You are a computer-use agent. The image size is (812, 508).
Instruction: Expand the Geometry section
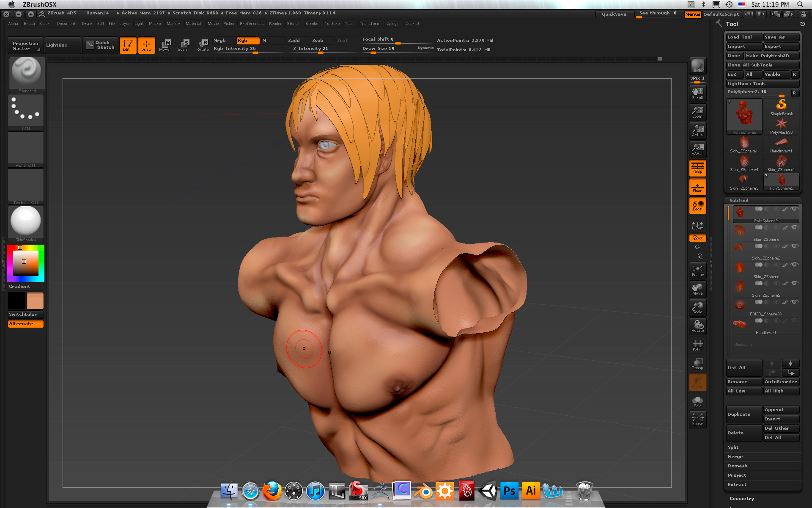pos(742,499)
